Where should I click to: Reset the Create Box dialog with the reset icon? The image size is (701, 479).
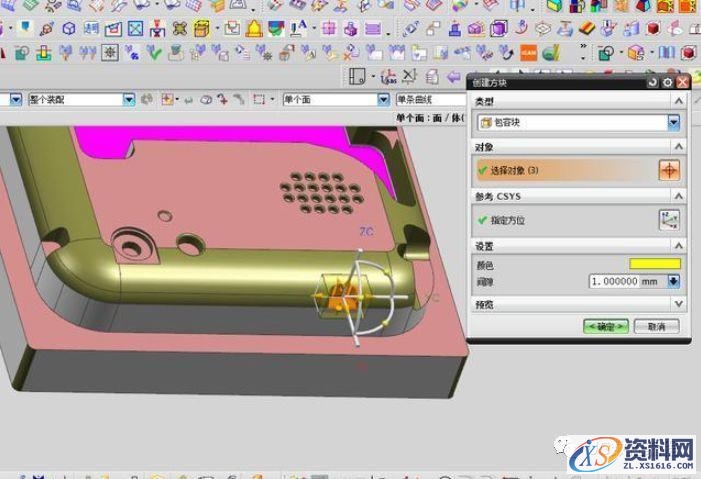point(653,82)
